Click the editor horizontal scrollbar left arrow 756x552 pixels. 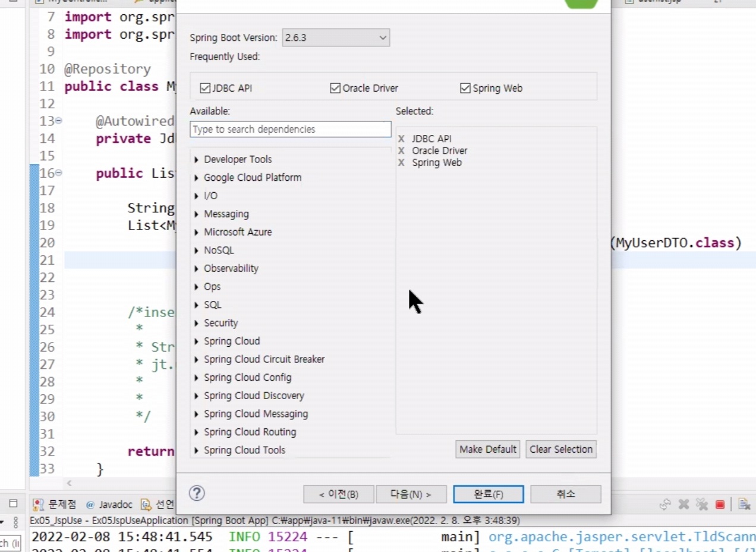click(69, 484)
